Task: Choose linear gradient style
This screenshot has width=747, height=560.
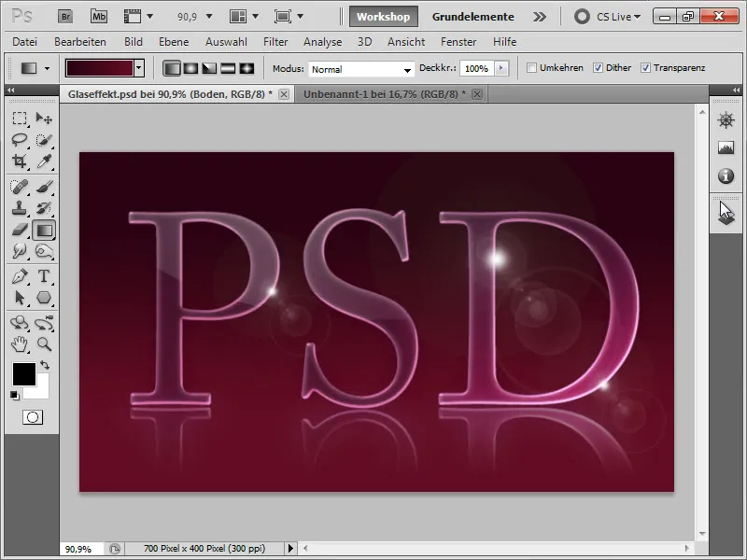Action: (x=172, y=68)
